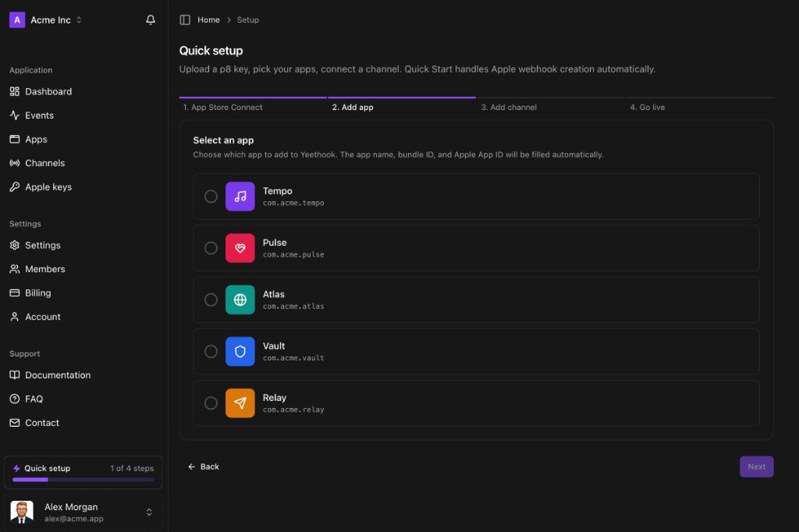Click the Quick setup progress bar

click(x=83, y=480)
